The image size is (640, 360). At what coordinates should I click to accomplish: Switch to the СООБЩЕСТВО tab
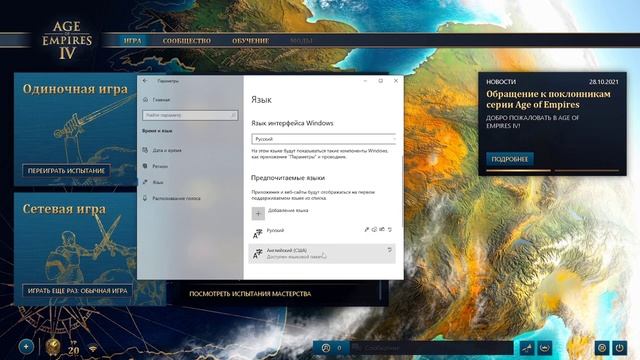pos(187,41)
